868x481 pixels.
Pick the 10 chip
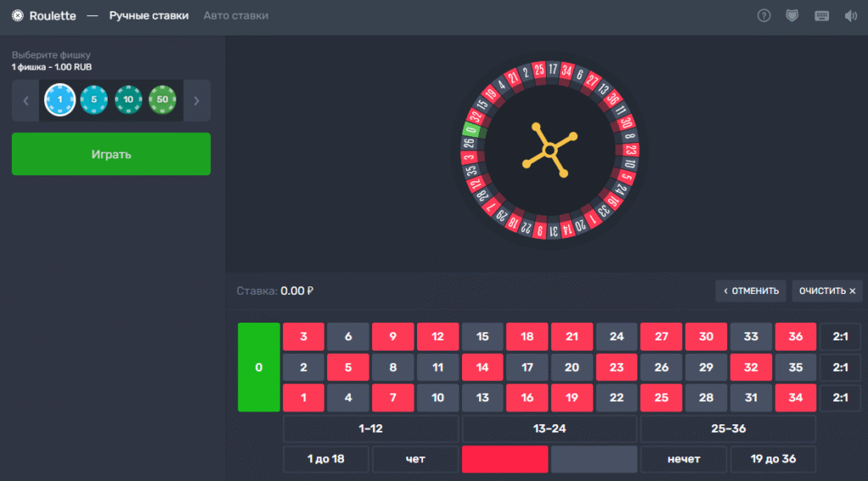128,100
